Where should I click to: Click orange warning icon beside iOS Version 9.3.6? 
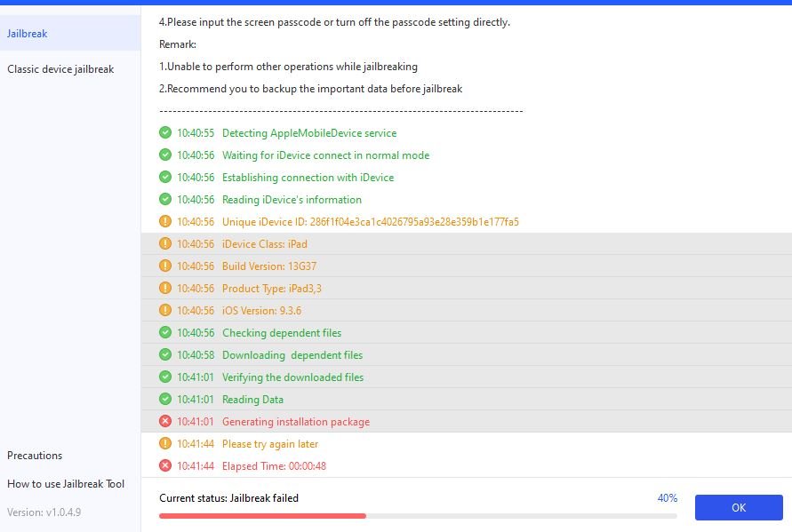tap(165, 311)
